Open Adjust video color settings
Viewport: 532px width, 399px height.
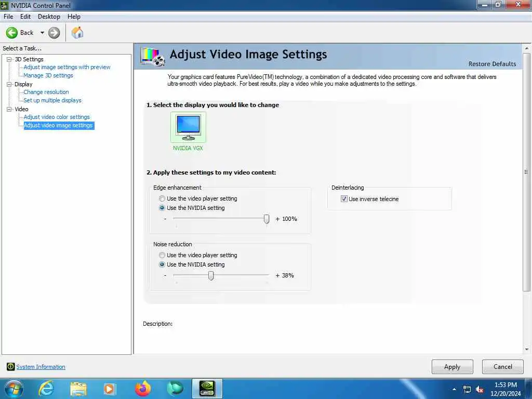click(57, 117)
